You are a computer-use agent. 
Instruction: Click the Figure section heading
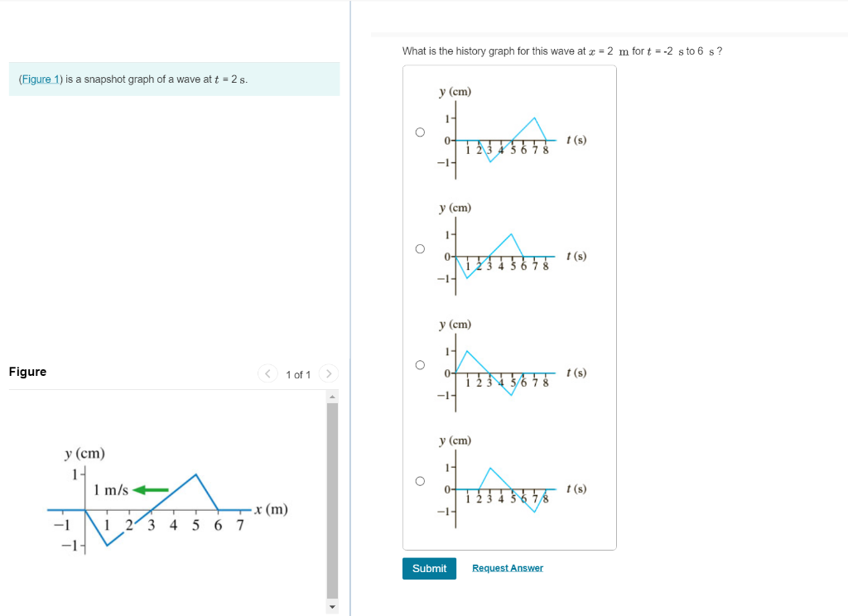[x=26, y=371]
